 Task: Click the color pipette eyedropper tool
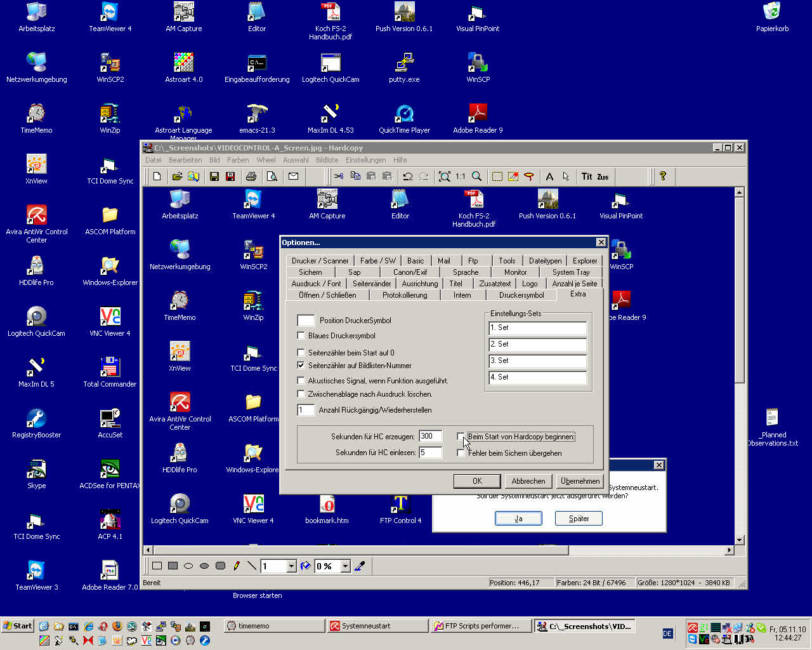360,566
